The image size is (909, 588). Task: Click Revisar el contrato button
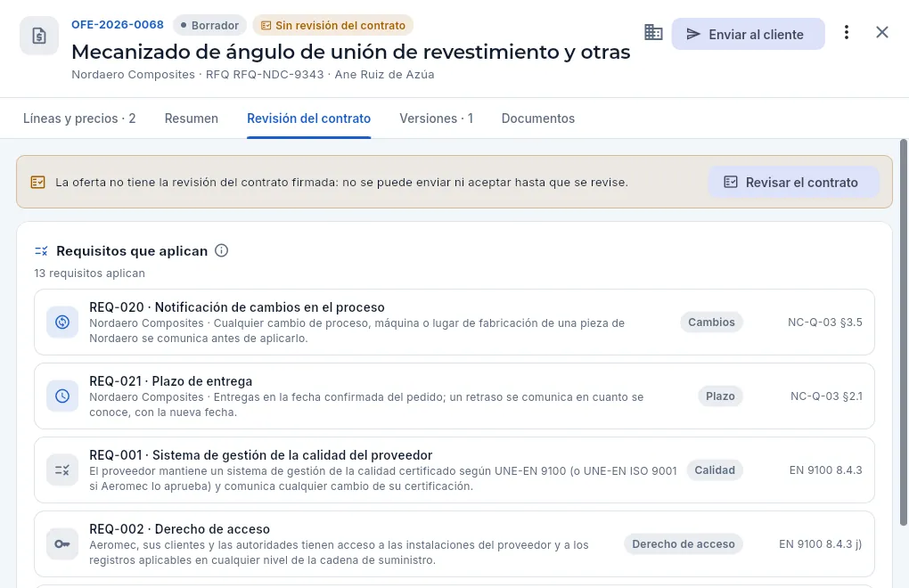point(794,182)
